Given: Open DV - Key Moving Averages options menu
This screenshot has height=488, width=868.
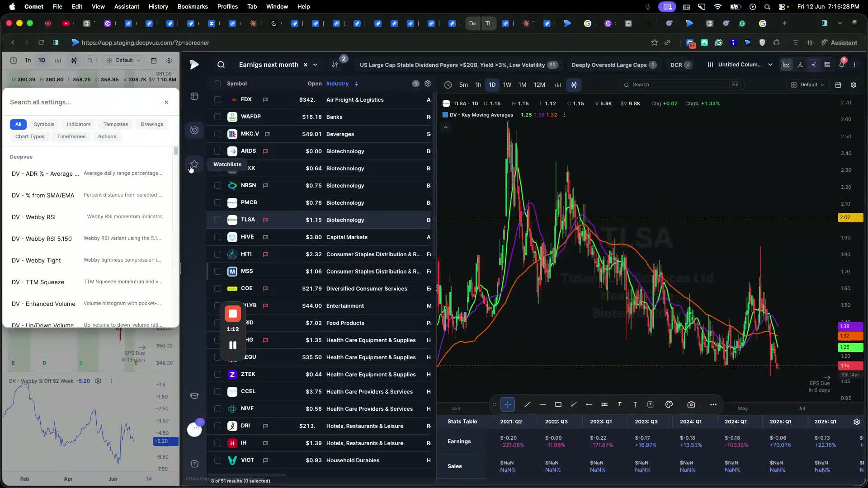Looking at the screenshot, I should pyautogui.click(x=564, y=115).
